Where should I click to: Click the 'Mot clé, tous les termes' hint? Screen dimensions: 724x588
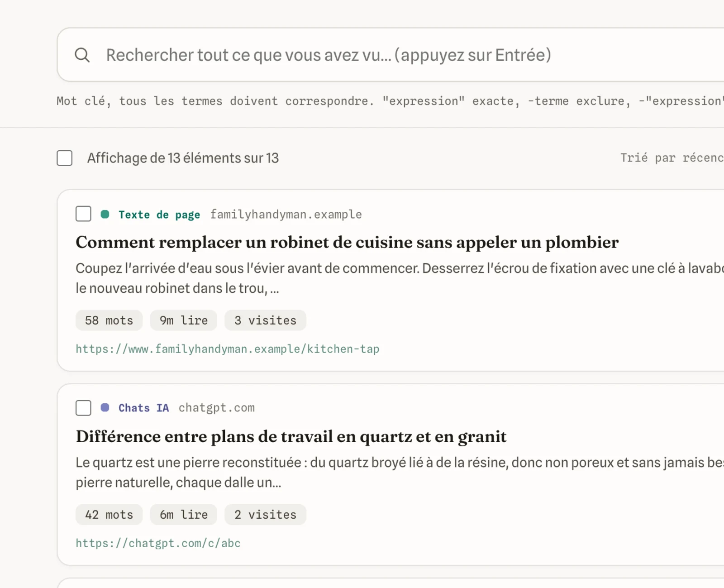click(390, 101)
